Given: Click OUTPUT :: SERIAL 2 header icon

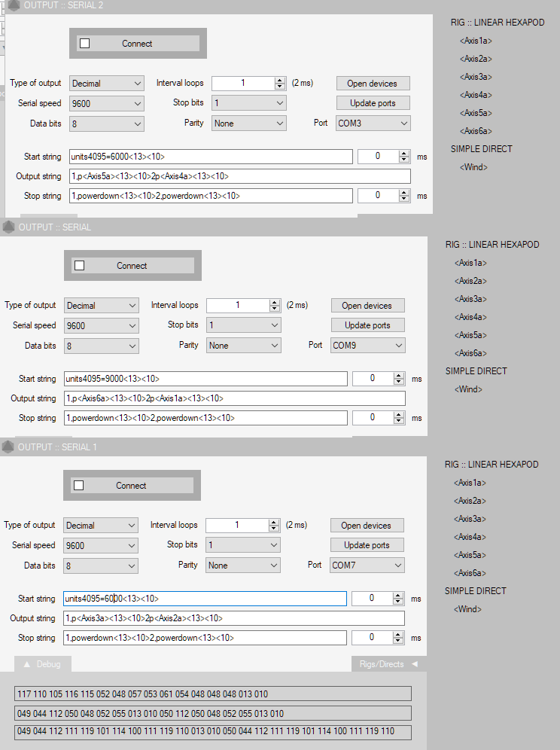Looking at the screenshot, I should pos(14,5).
